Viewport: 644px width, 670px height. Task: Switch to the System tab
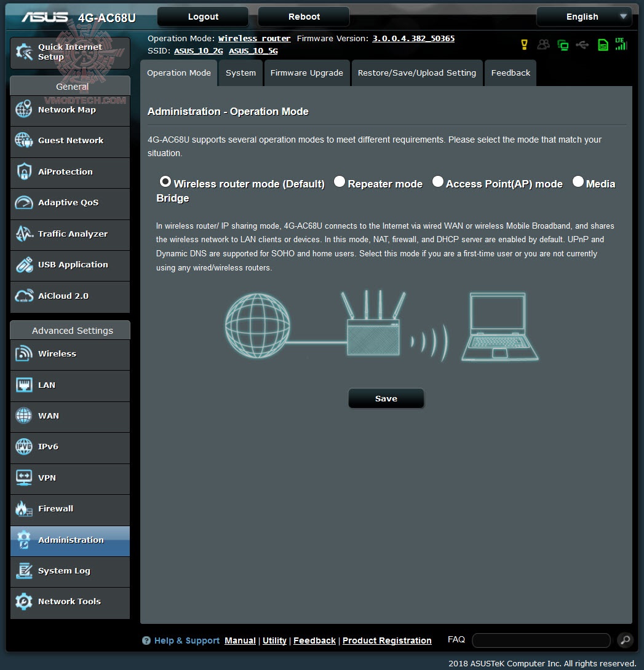click(241, 73)
